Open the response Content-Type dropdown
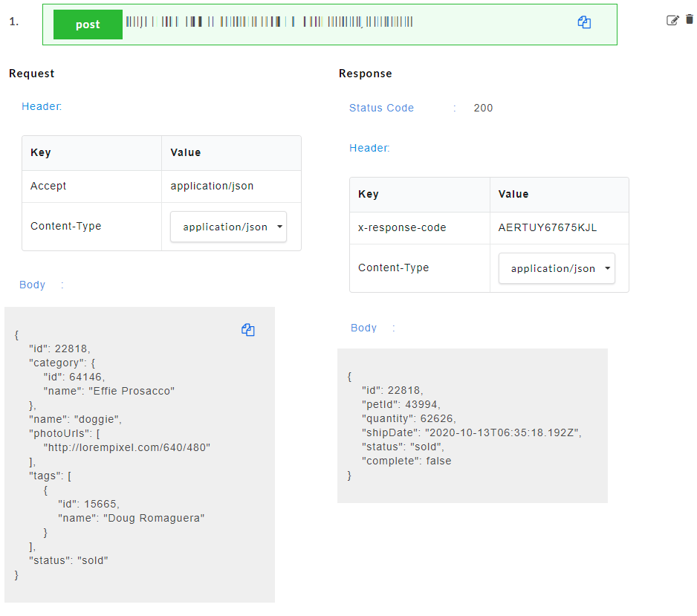Image resolution: width=697 pixels, height=616 pixels. (557, 268)
